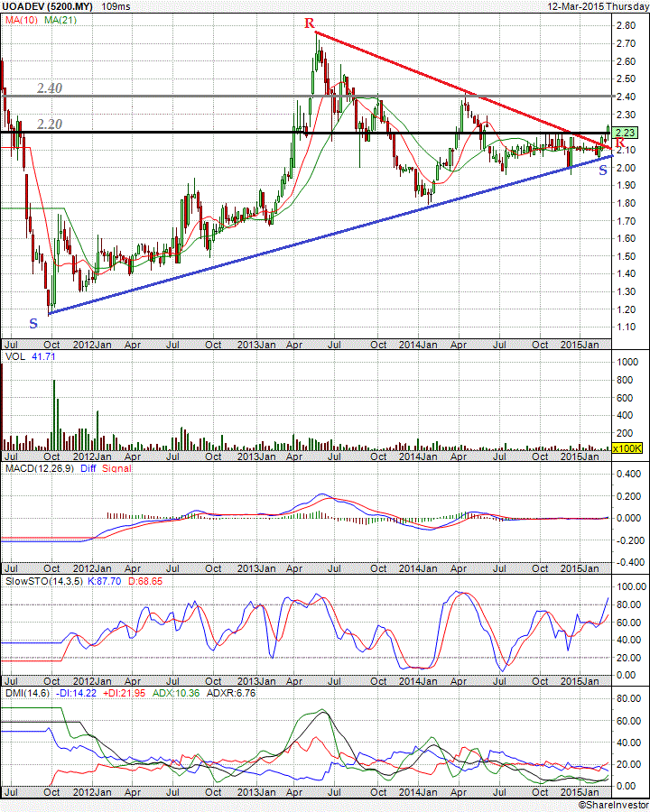Click the 100.00 SlowSTO axis label
The width and height of the screenshot is (650, 812).
631,586
